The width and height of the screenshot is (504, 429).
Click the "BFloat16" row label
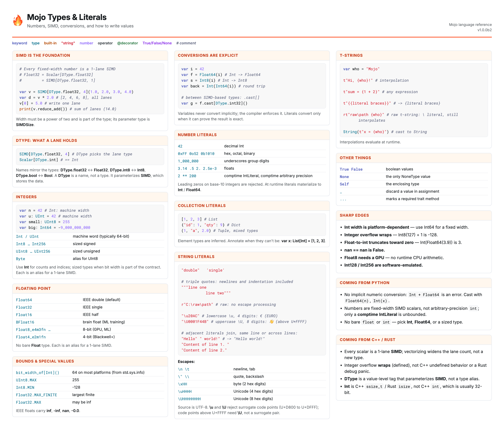tap(25, 322)
